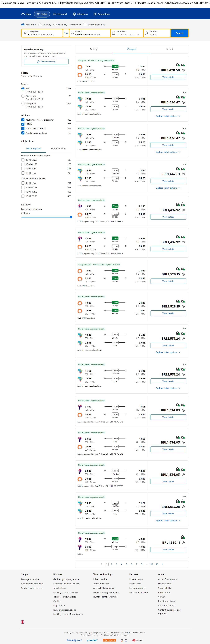
Task: Click the info icon beside the Best tab
Action: point(97,49)
